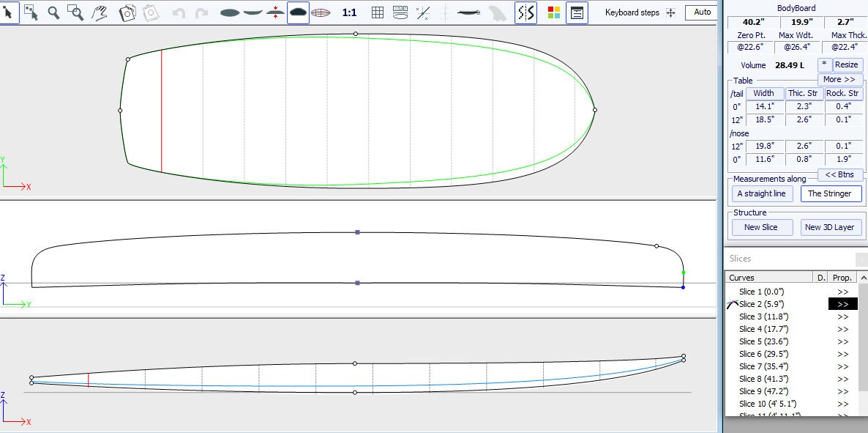Click the greyed second camera icon
This screenshot has width=868, height=433.
click(x=151, y=12)
